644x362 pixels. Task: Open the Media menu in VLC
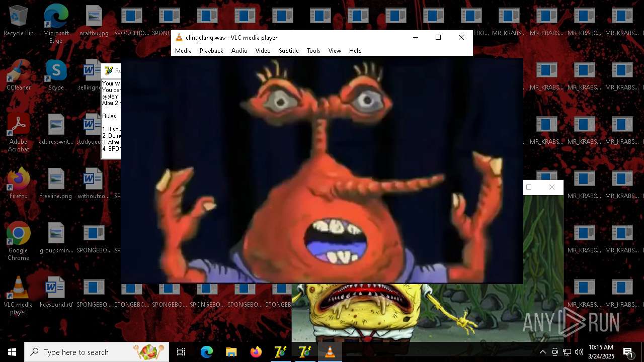[183, 51]
